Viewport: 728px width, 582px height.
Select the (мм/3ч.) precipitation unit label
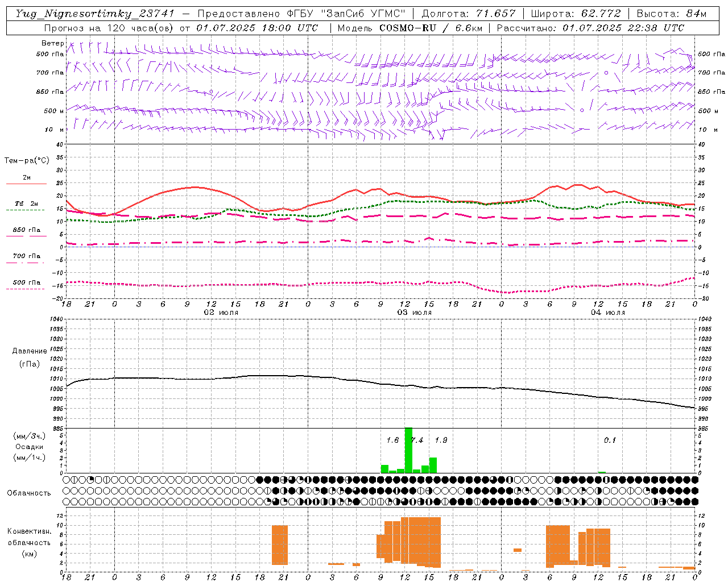click(30, 436)
